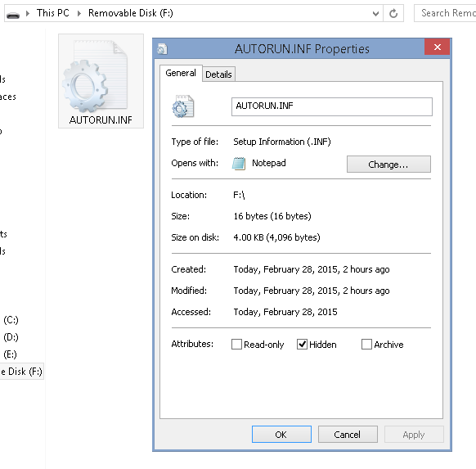Uncheck the Hidden attribute checkbox
This screenshot has height=469, width=476.
pyautogui.click(x=302, y=344)
